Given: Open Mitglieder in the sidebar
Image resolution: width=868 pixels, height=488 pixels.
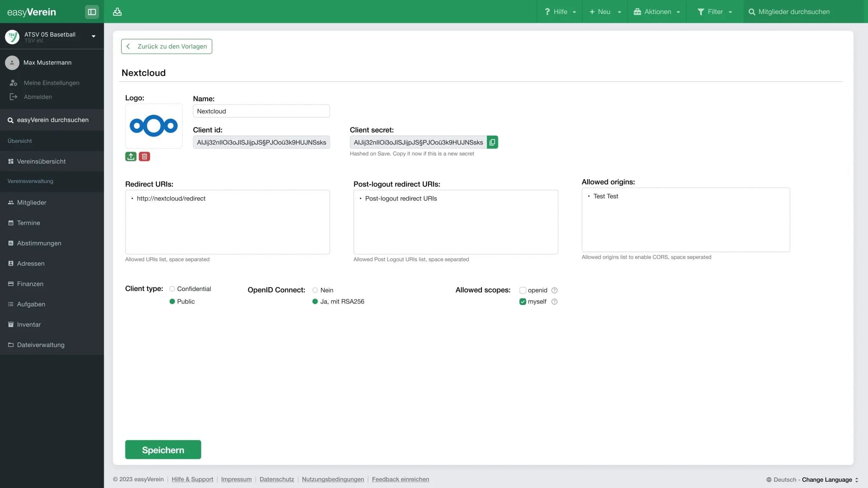Looking at the screenshot, I should (52, 202).
